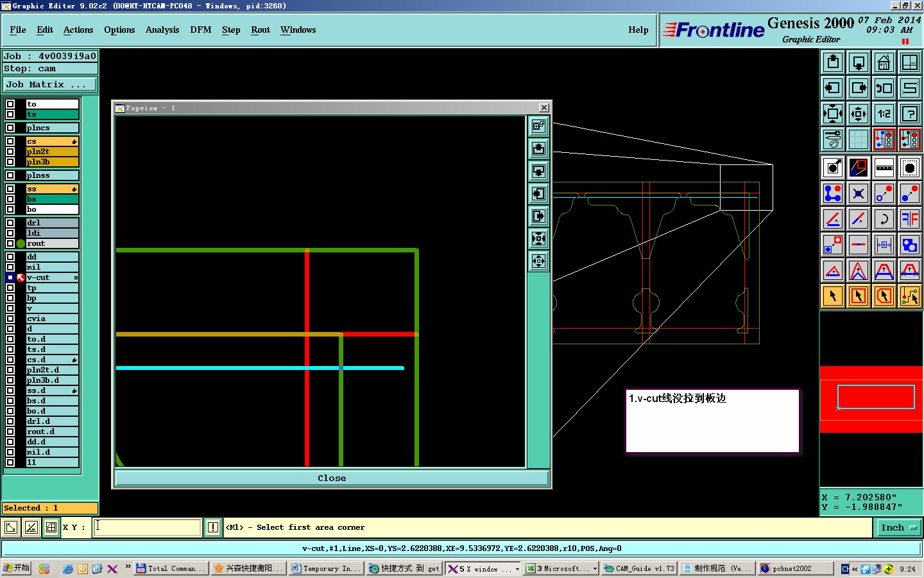The image size is (924, 578).
Task: Toggle the 'cs' layer checkbox
Action: tap(10, 141)
